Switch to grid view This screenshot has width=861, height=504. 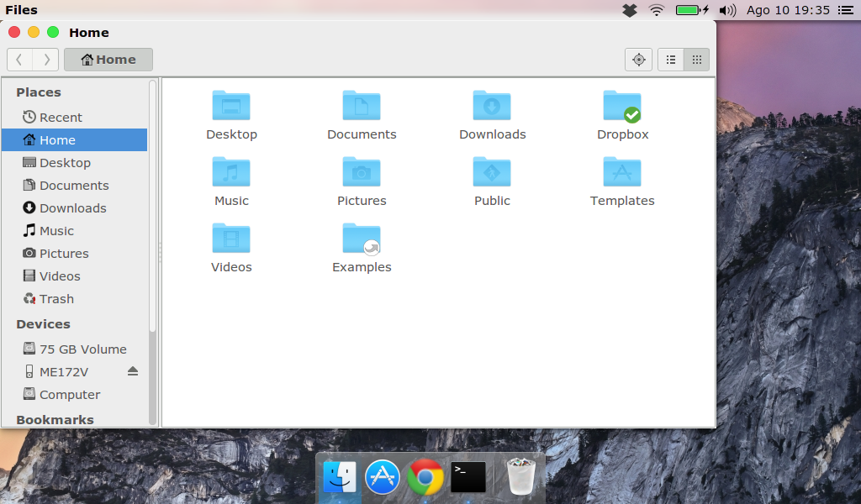pos(696,60)
